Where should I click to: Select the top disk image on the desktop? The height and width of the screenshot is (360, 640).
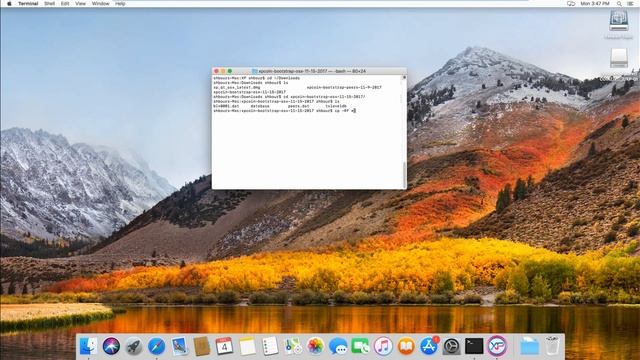click(619, 20)
